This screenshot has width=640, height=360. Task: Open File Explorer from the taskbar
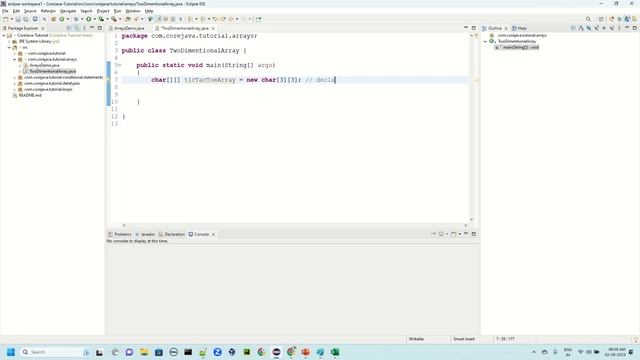click(x=144, y=352)
